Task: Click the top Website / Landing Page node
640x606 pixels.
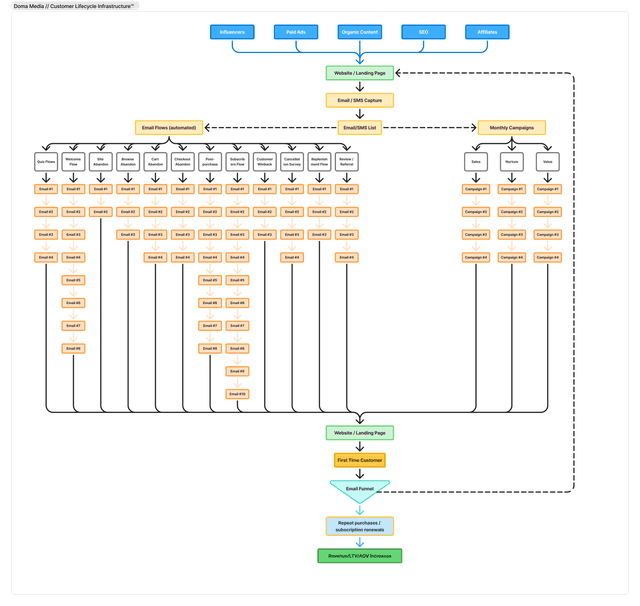Action: pyautogui.click(x=360, y=73)
